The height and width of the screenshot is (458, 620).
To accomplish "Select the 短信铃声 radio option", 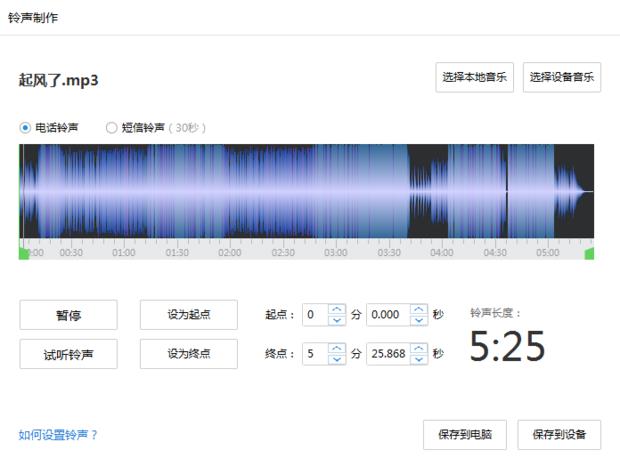I will tap(111, 127).
